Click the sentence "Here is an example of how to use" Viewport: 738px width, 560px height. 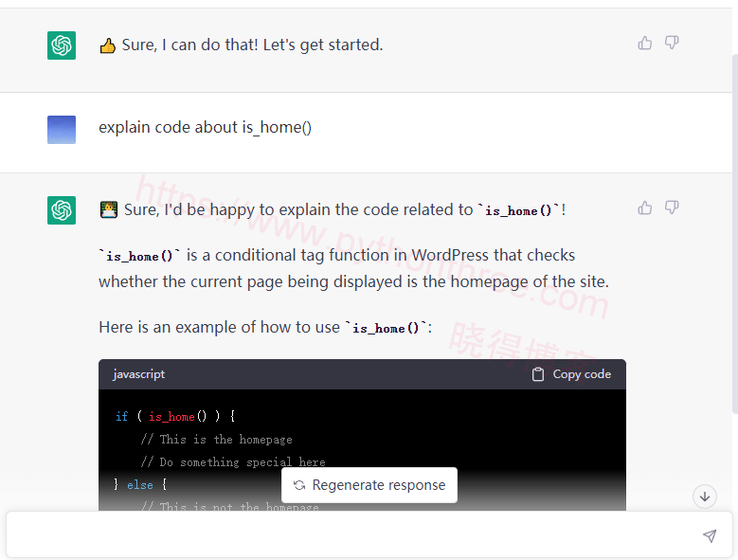pyautogui.click(x=219, y=327)
